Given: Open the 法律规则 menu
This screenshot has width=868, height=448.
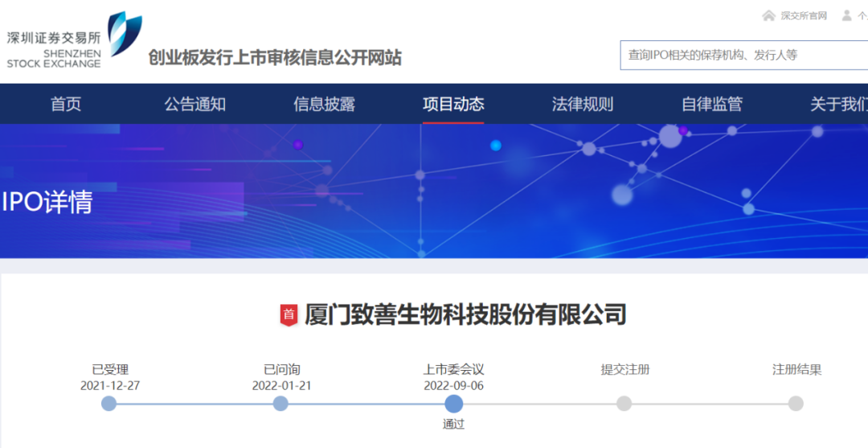Looking at the screenshot, I should coord(583,104).
